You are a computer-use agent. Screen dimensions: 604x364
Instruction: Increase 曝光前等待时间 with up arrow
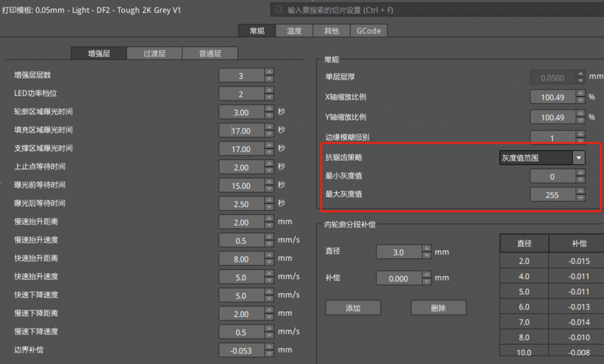(x=269, y=182)
